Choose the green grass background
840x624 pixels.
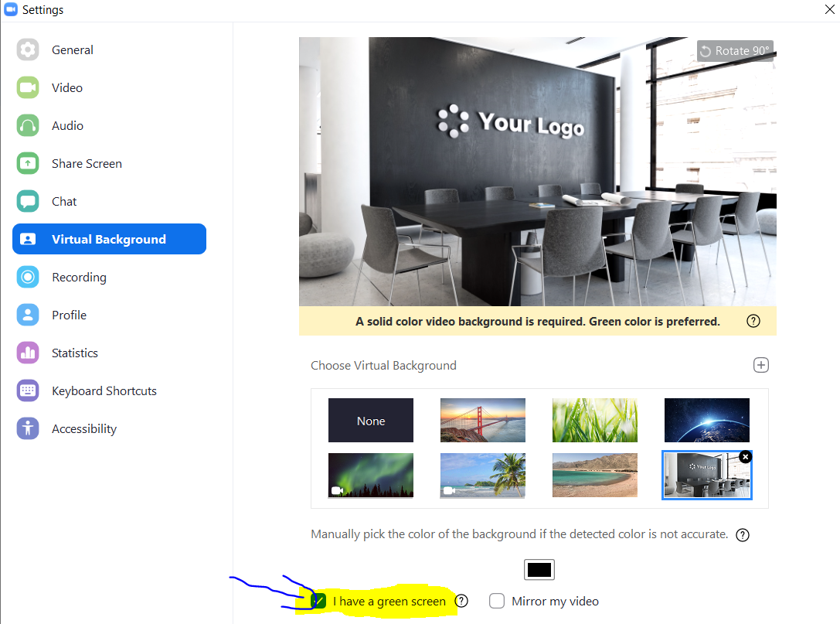[x=594, y=421]
